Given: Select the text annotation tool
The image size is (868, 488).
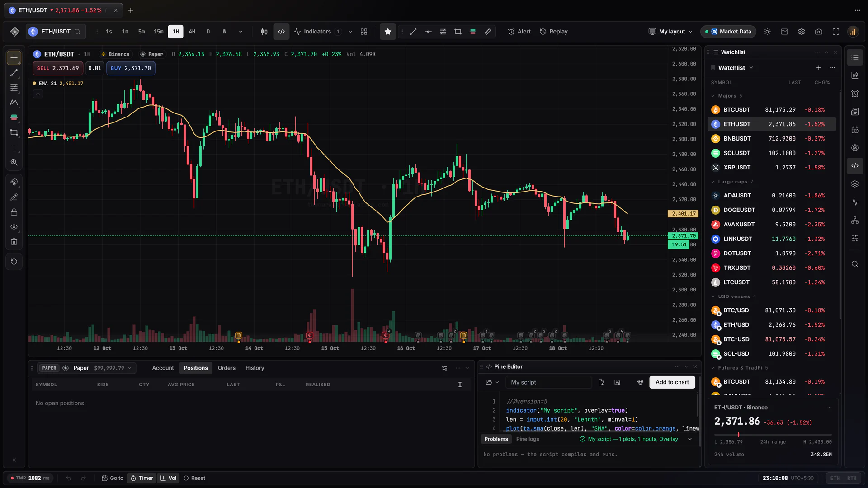Looking at the screenshot, I should pyautogui.click(x=14, y=148).
